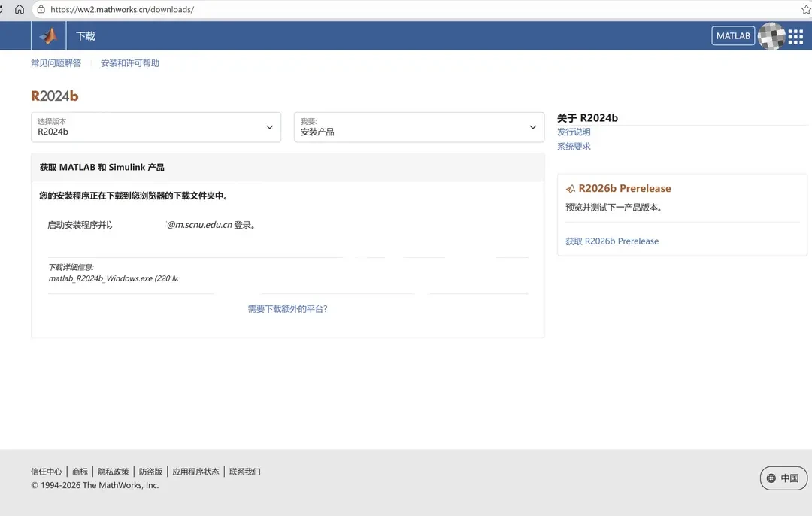Click 获取 R2026b Prerelease link
The width and height of the screenshot is (812, 516).
(x=612, y=241)
